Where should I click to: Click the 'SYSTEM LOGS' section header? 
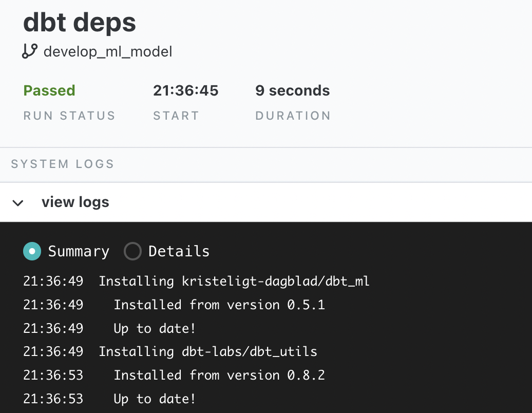[x=63, y=164]
